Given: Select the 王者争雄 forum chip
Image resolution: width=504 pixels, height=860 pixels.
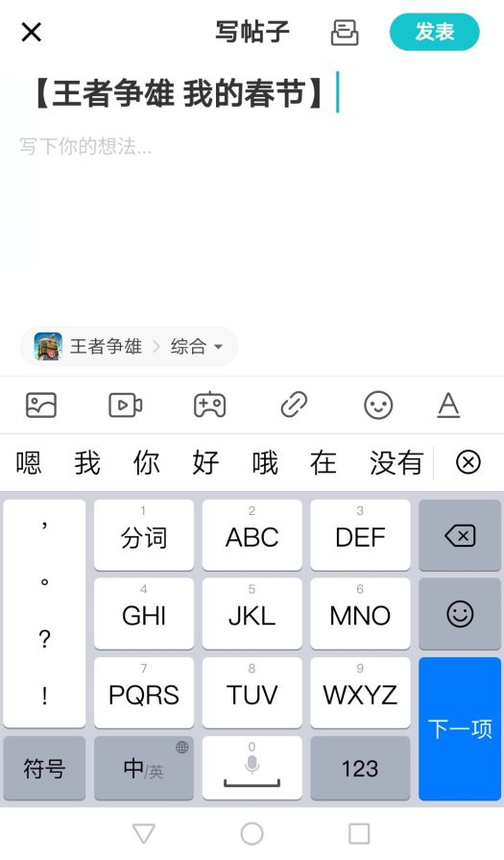Looking at the screenshot, I should [88, 347].
